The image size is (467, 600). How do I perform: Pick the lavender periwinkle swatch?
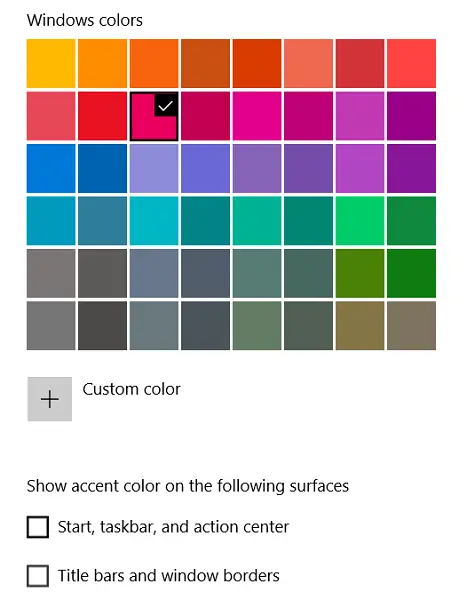click(x=154, y=168)
